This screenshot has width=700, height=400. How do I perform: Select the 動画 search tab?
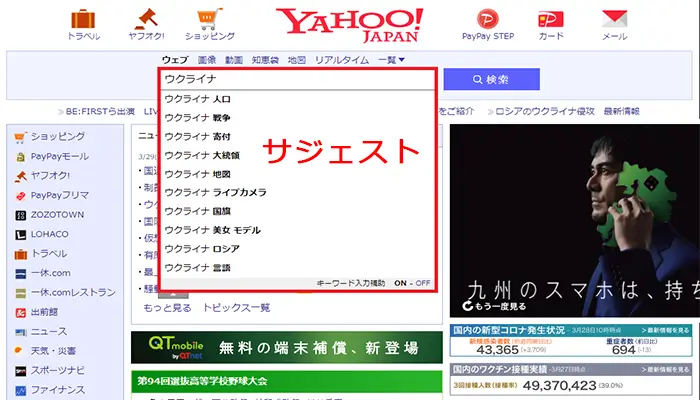coord(233,60)
